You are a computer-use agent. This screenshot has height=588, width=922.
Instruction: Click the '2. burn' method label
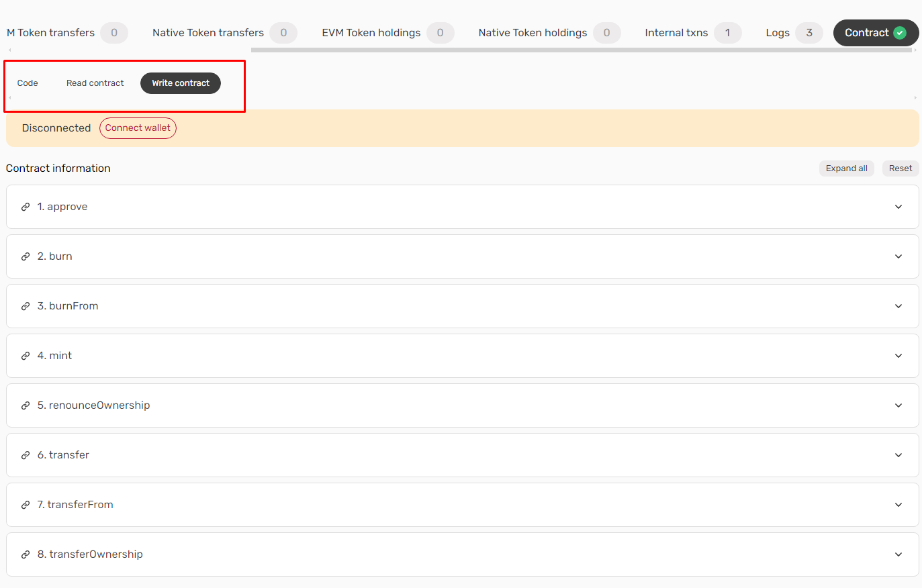point(55,256)
